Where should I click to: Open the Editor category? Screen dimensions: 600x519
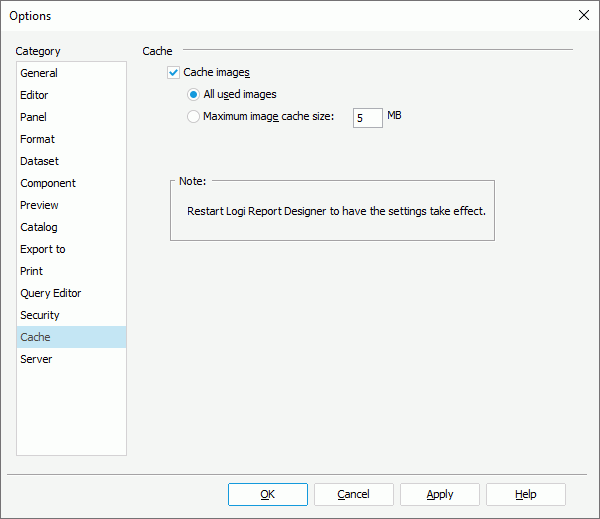[71, 95]
